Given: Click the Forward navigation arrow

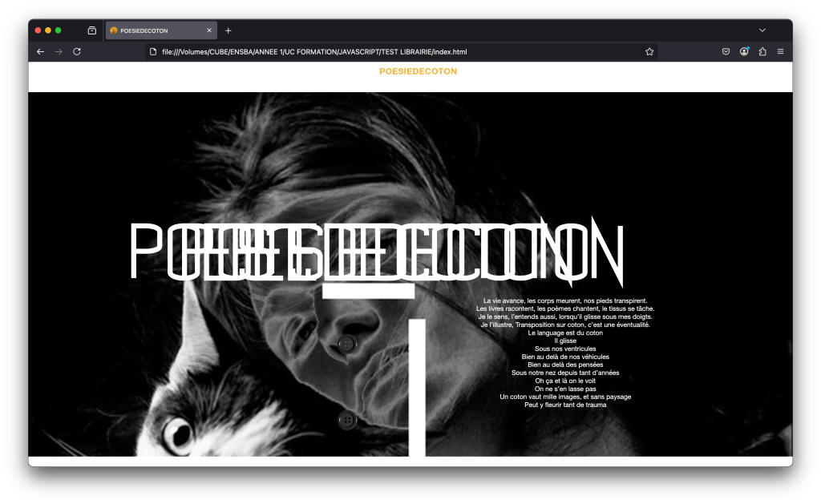Looking at the screenshot, I should coord(58,51).
